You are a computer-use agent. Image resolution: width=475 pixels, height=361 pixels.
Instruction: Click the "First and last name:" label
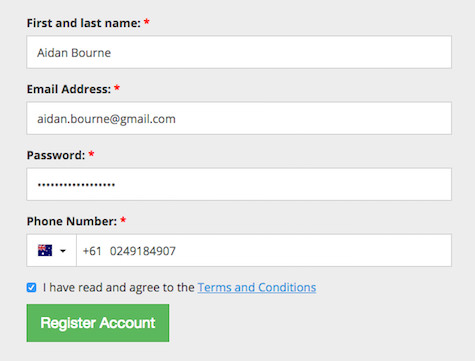tap(84, 23)
